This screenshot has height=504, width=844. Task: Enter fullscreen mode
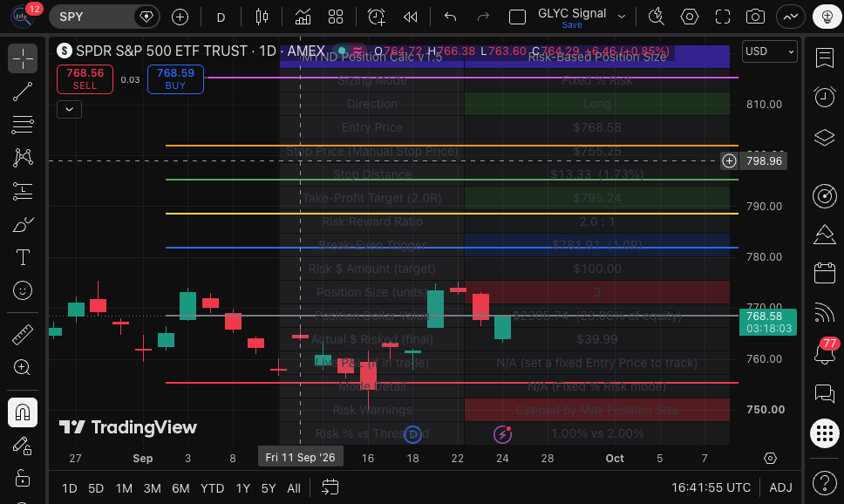point(722,17)
